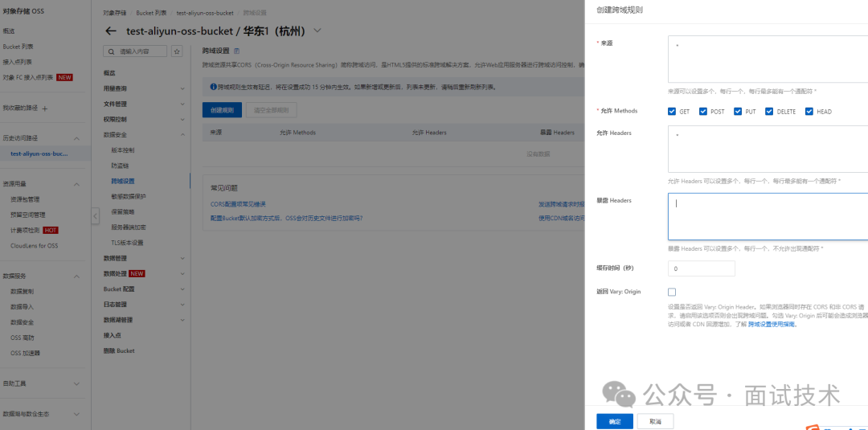Open the bucket Overview item
The width and height of the screenshot is (868, 430).
pos(109,73)
